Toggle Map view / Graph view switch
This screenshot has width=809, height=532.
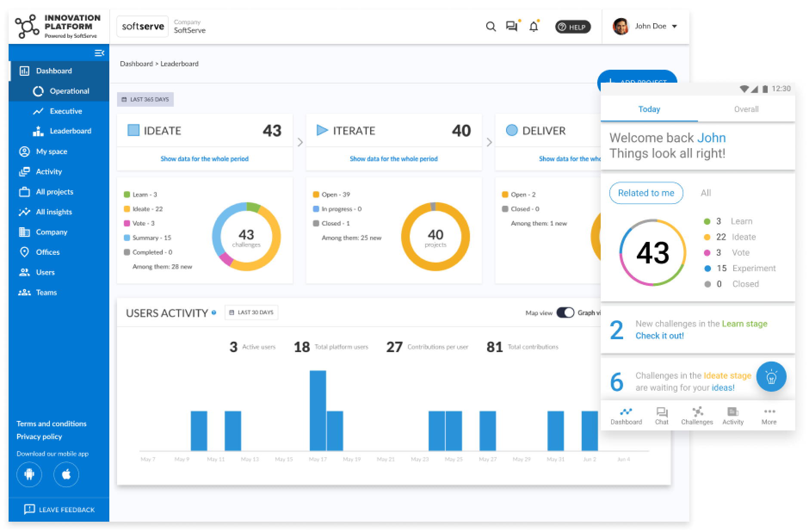coord(565,313)
